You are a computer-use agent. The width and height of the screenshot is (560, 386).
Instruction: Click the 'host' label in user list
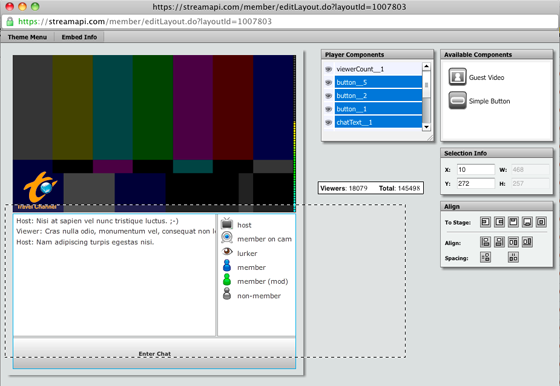[x=244, y=225]
